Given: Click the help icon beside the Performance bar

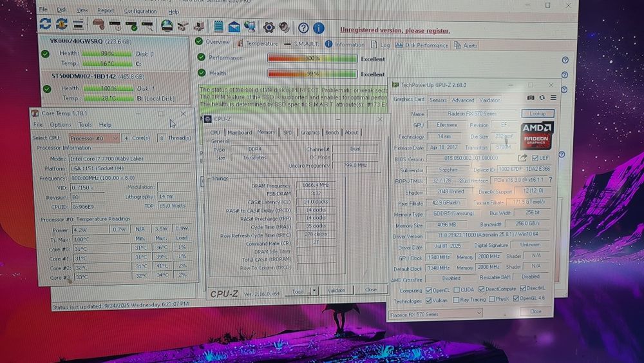Looking at the screenshot, I should [x=565, y=60].
